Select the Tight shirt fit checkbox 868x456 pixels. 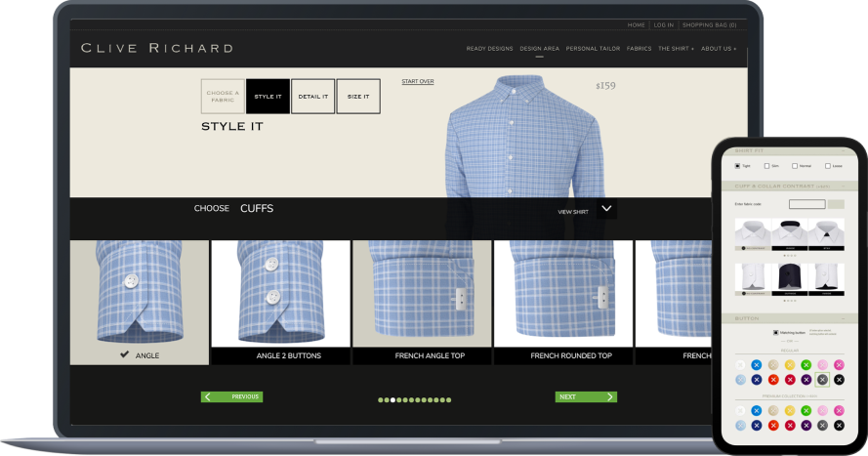737,166
